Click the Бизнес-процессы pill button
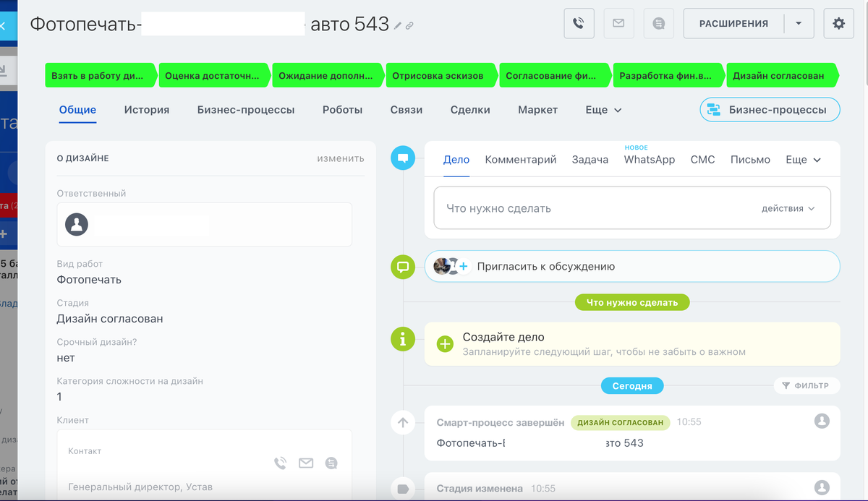The height and width of the screenshot is (501, 868). pos(770,110)
